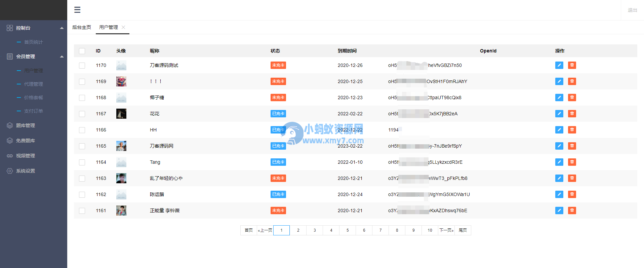
Task: Click the 系统设置 gear menu item
Action: coord(26,171)
